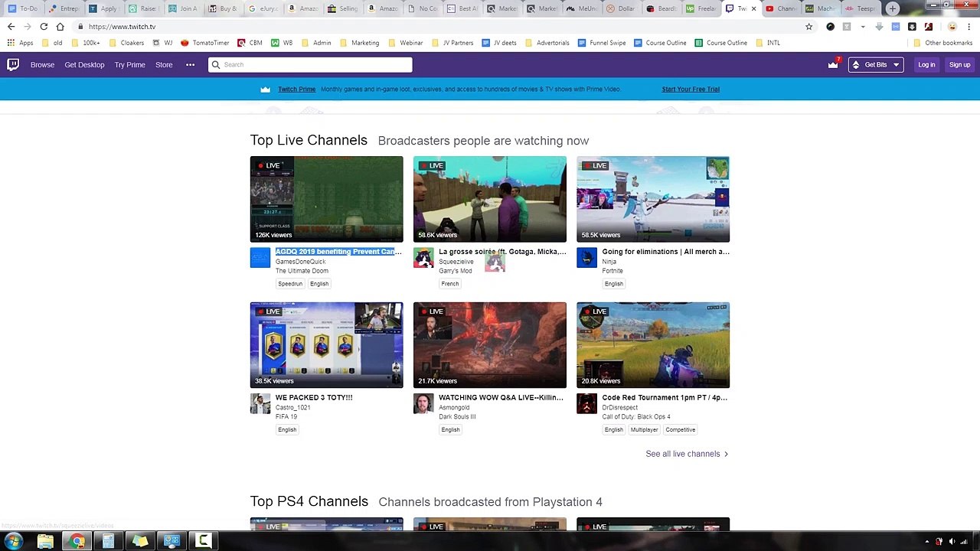Click the Competitive tag under DrDisrespect
Screen dimensions: 980x551
(681, 429)
